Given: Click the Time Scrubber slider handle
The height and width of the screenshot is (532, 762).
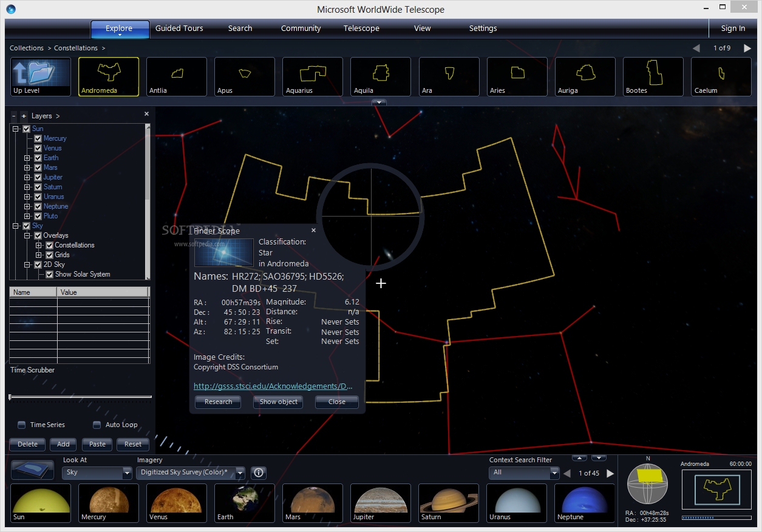Looking at the screenshot, I should (10, 397).
